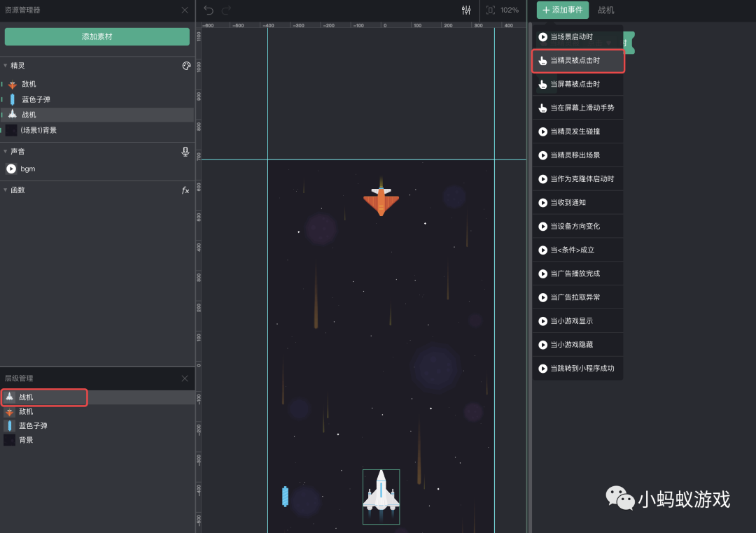
Task: Click the microphone icon in 声音 section
Action: pyautogui.click(x=185, y=151)
